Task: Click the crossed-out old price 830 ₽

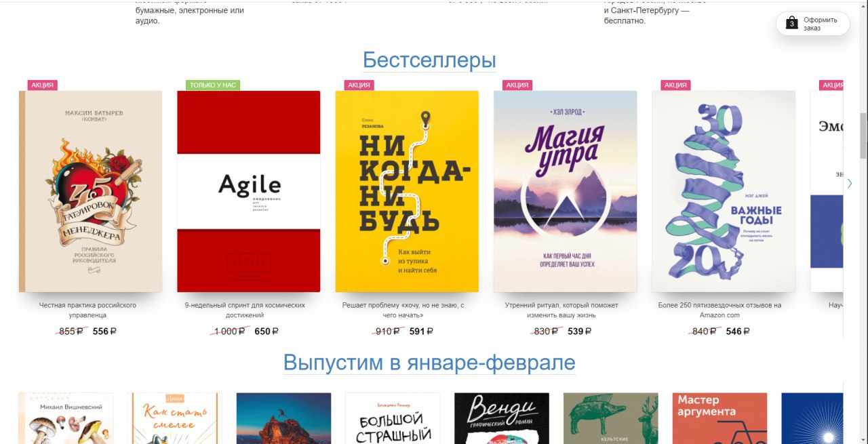Action: pos(546,331)
